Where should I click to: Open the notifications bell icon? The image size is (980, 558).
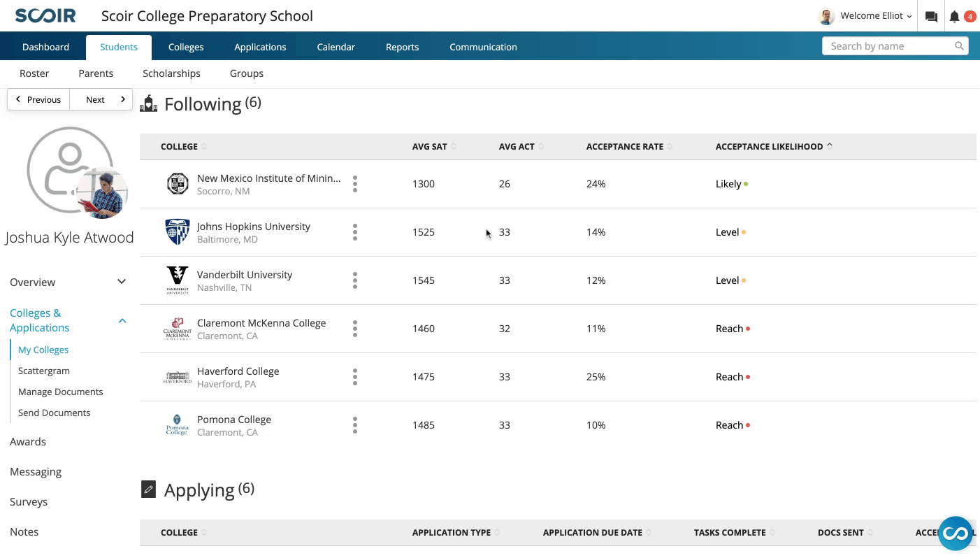[954, 16]
